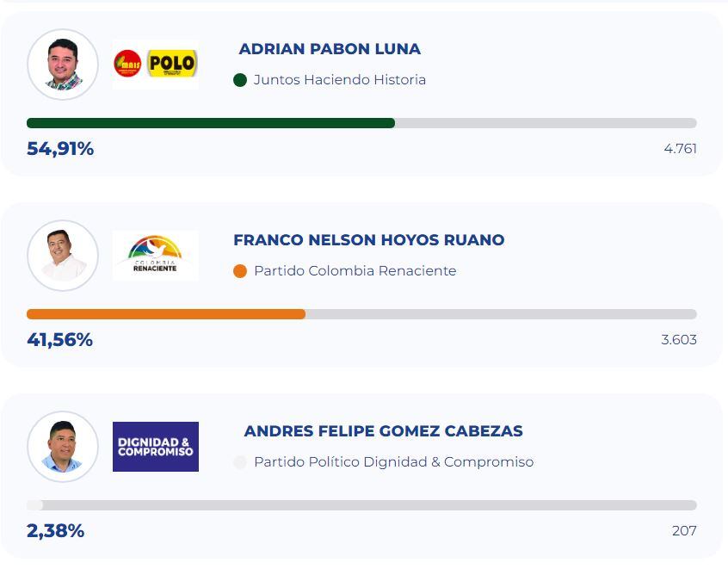This screenshot has height=575, width=728.
Task: Click Andres Felipe Gomez Cabezas's profile photo
Action: coord(64,446)
